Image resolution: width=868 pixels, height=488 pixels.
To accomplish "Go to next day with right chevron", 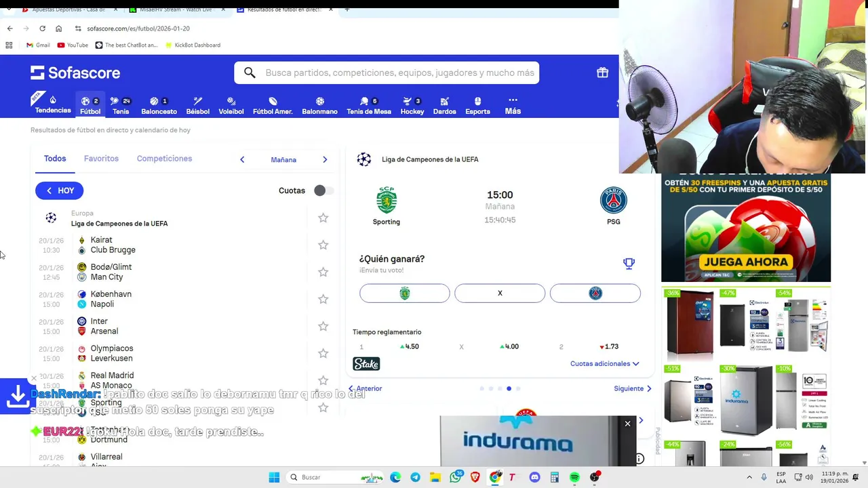I will pos(325,159).
